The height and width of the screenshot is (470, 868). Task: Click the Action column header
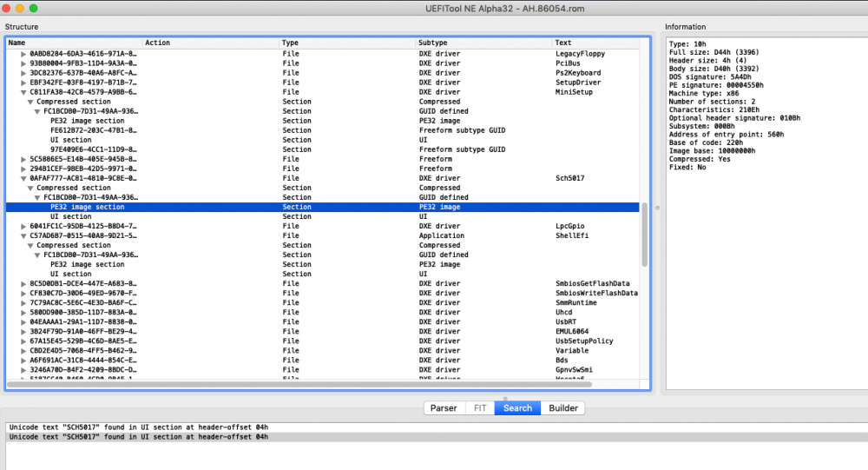point(211,43)
